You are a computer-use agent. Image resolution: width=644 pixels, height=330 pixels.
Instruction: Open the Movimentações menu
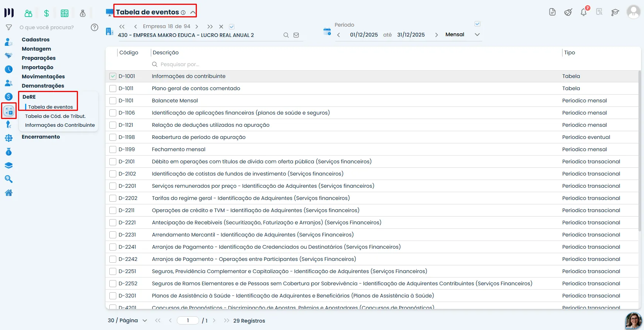tap(43, 76)
